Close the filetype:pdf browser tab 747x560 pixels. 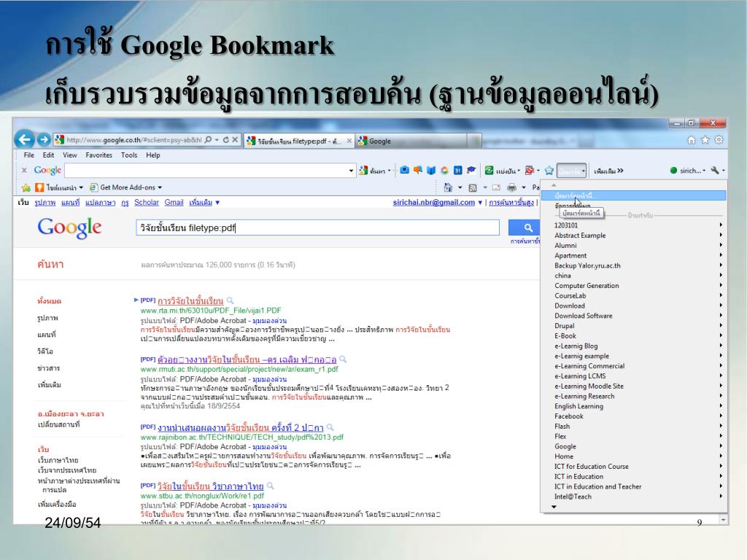click(x=349, y=141)
